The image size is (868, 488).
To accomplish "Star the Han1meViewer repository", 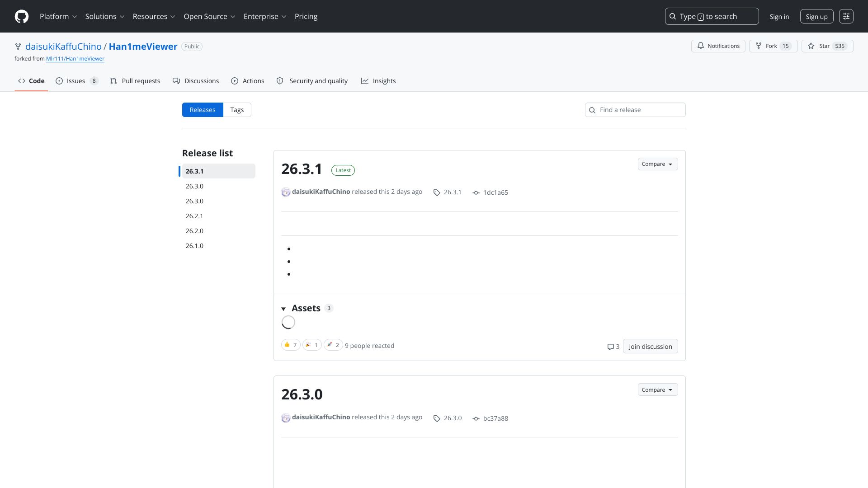I will coord(827,46).
